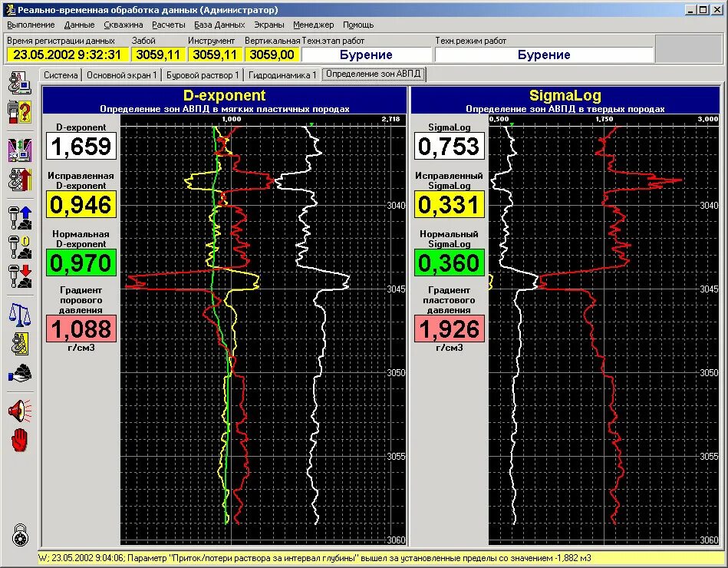Click the Исправленная D-exponent value 0,946
This screenshot has height=568, width=728.
(x=81, y=204)
